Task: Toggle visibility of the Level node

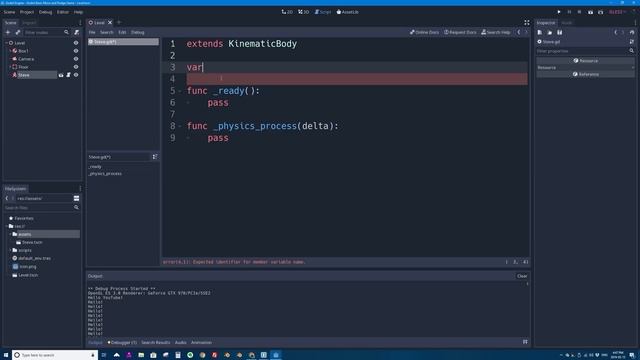Action: click(x=76, y=43)
